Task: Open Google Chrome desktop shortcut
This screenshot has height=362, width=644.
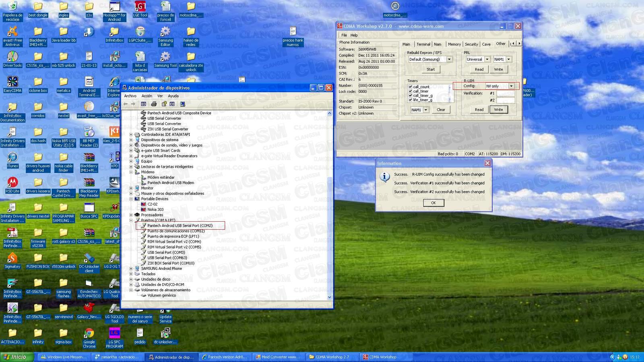Action: coord(89,338)
